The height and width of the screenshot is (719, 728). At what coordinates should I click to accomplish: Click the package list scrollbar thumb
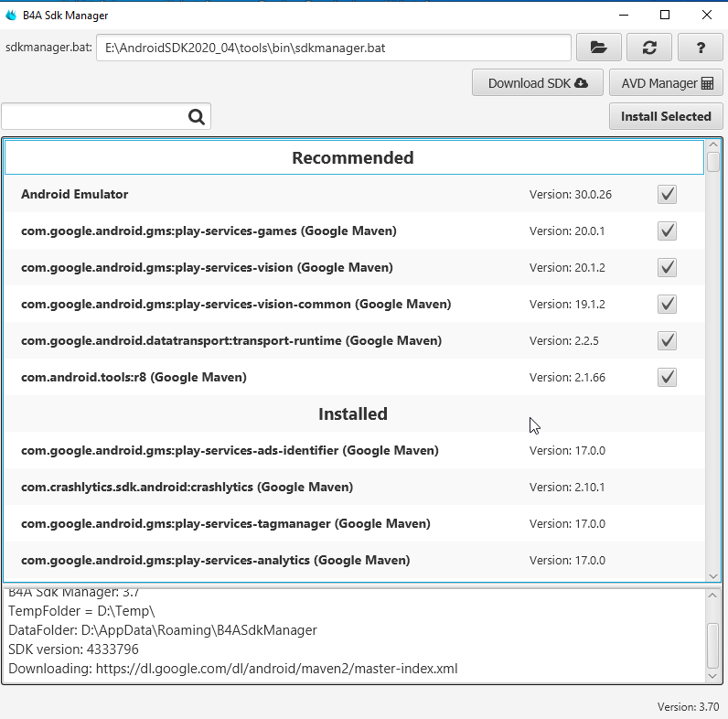pyautogui.click(x=713, y=162)
